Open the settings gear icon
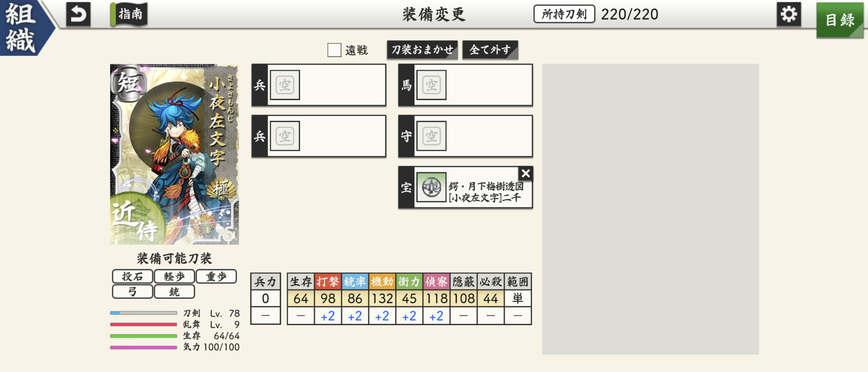The image size is (868, 372). 788,14
